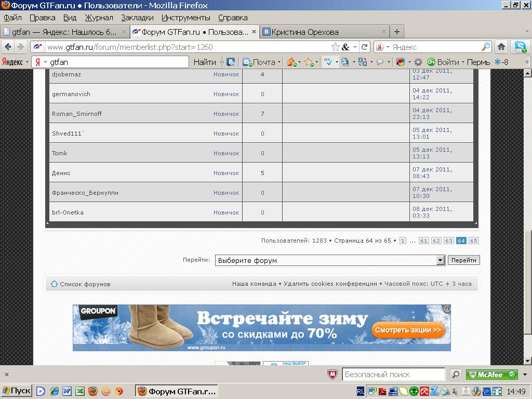Click the search magnifier next to Безопасный поиск
The height and width of the screenshot is (399, 532).
pyautogui.click(x=455, y=375)
